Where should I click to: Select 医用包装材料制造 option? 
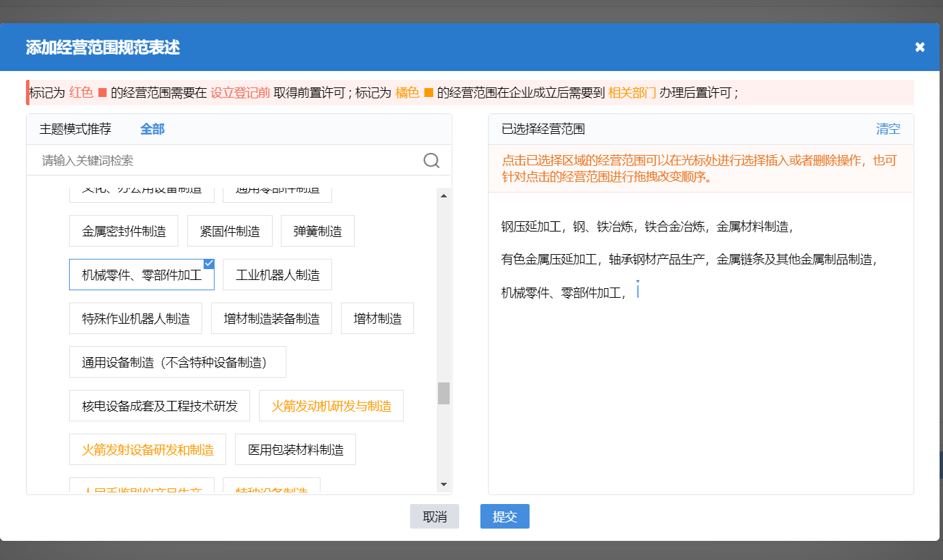pos(295,449)
